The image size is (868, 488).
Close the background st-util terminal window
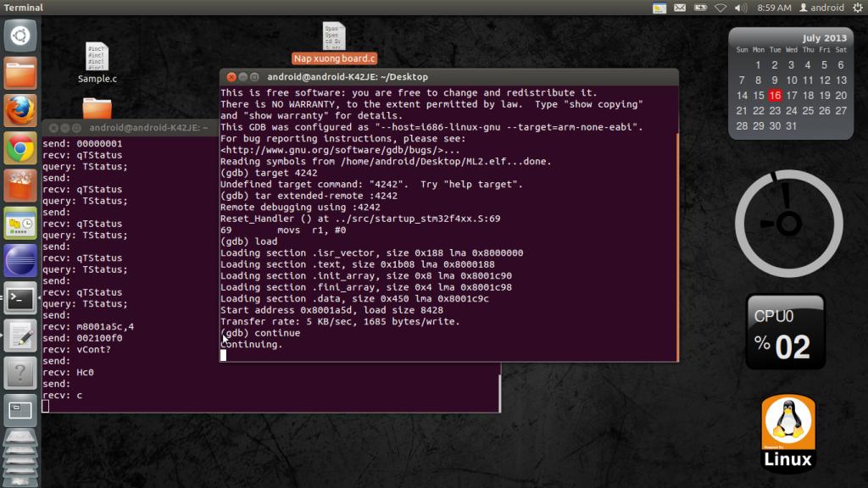point(53,128)
